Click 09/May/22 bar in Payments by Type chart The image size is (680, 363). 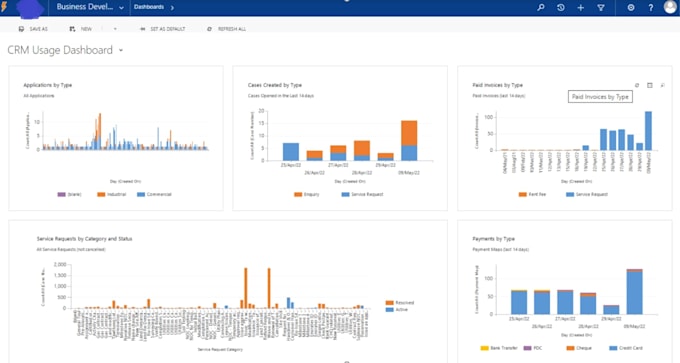click(634, 291)
